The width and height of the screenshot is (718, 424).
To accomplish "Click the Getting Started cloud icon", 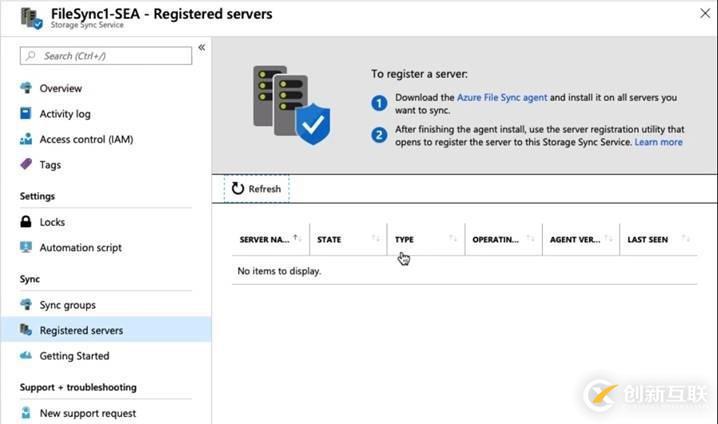I will pos(26,355).
